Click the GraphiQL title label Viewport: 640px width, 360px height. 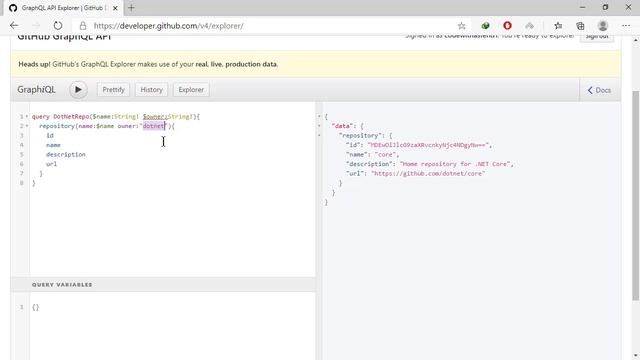click(x=36, y=89)
